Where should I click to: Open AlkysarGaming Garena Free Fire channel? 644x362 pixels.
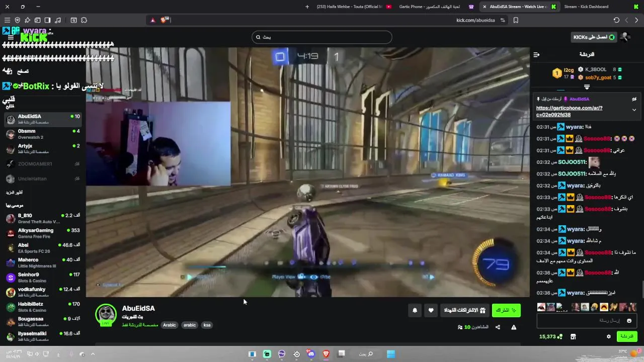[x=42, y=233]
